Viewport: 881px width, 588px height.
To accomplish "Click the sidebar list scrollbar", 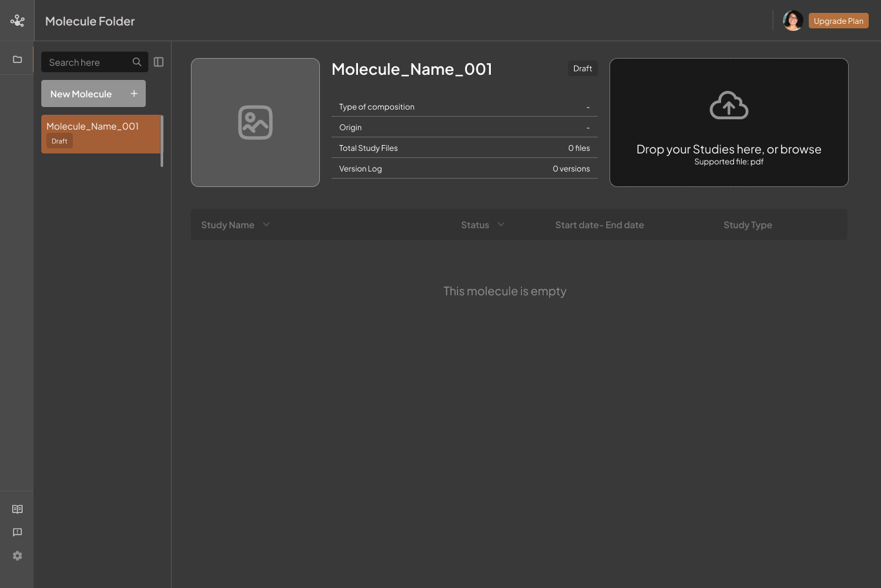I will click(x=162, y=141).
